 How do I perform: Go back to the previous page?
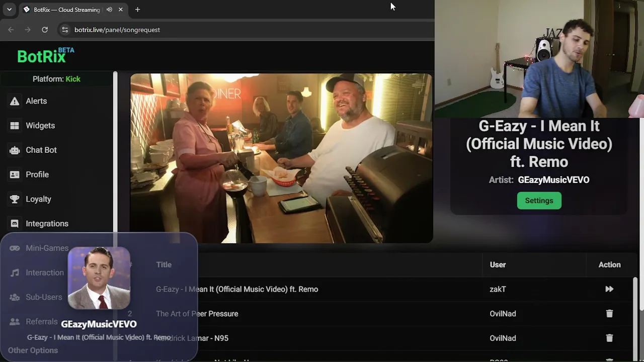click(x=11, y=30)
